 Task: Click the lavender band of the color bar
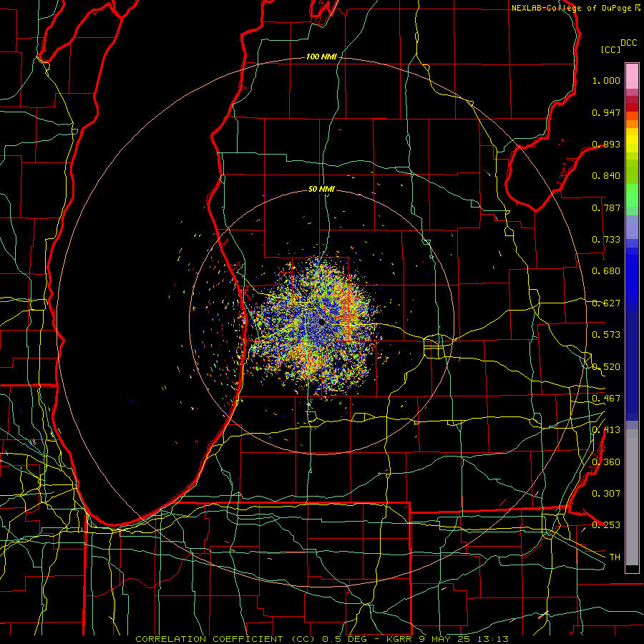point(632,227)
